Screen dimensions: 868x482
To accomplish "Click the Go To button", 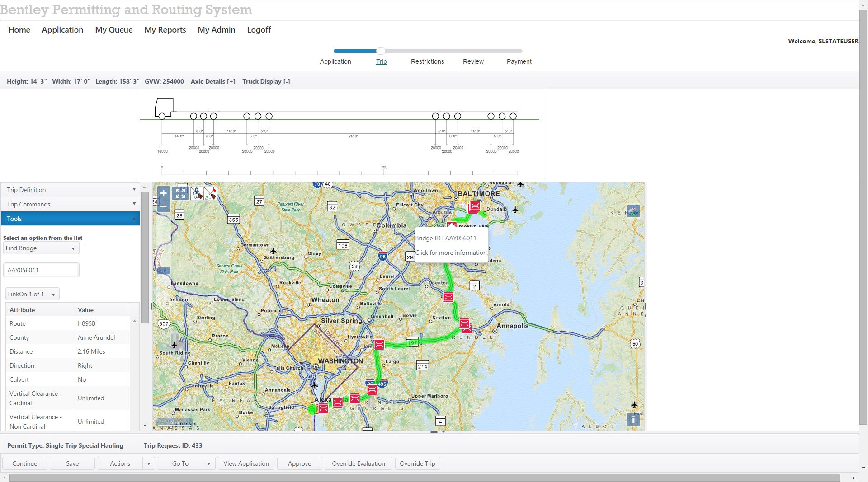I will click(180, 463).
